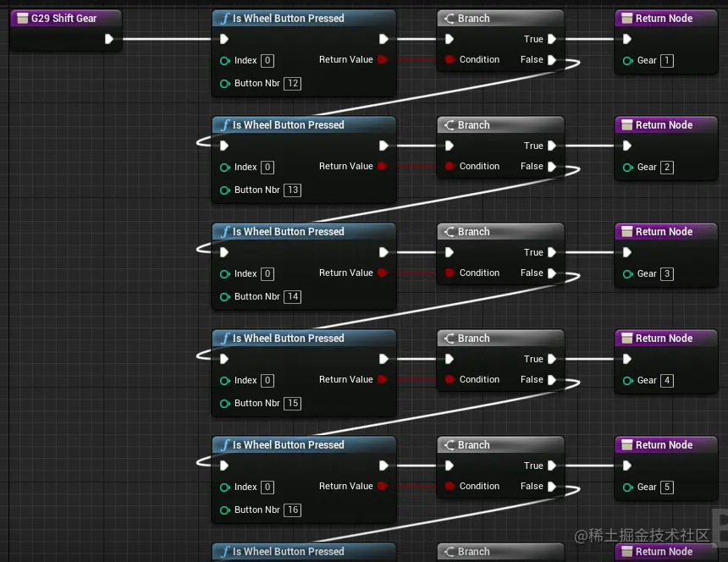Image resolution: width=728 pixels, height=562 pixels.
Task: Select the G29 Shift Gear entry node title
Action: (x=63, y=19)
